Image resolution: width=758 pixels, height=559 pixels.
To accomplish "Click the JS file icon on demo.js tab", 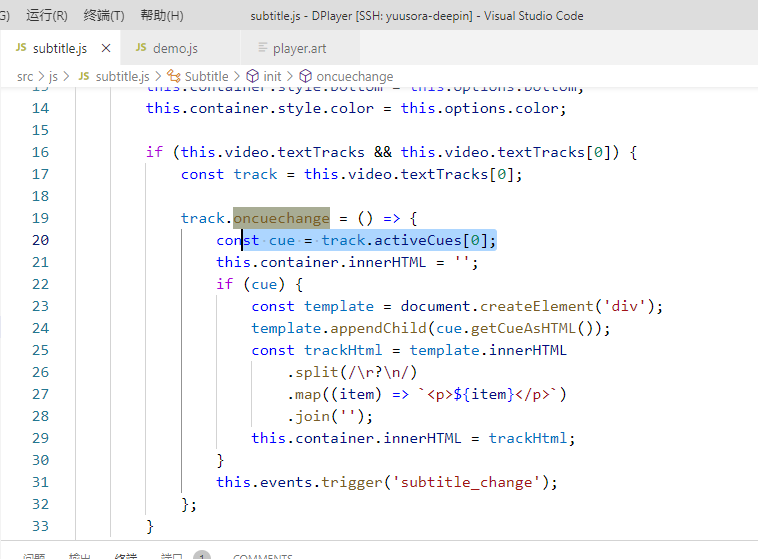I will 141,47.
